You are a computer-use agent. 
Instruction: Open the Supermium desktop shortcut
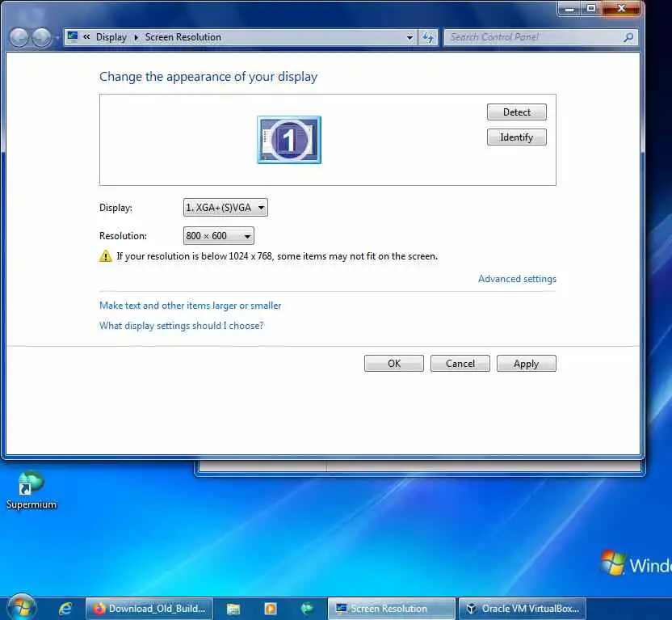coord(31,490)
